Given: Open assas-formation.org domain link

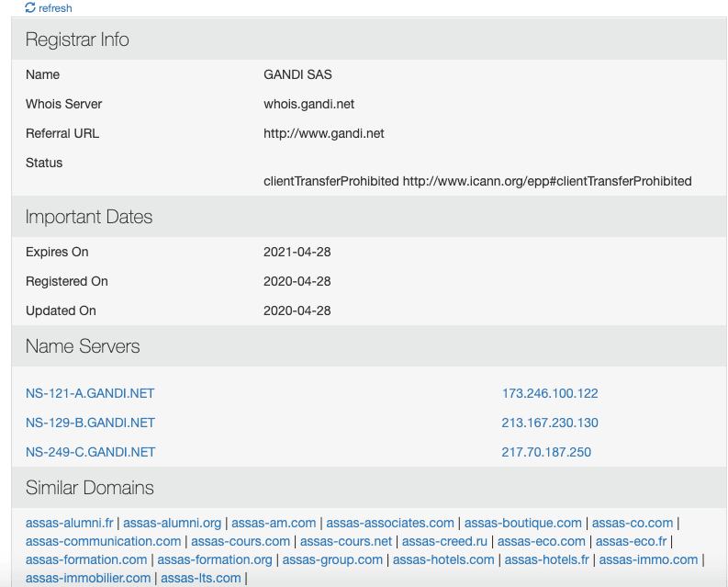Looking at the screenshot, I should point(215,559).
